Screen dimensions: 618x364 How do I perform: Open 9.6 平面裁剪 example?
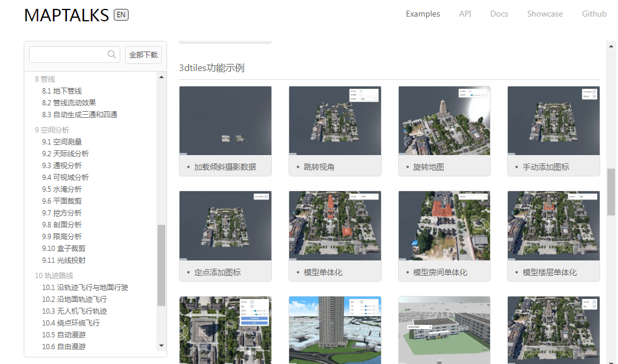(x=62, y=201)
